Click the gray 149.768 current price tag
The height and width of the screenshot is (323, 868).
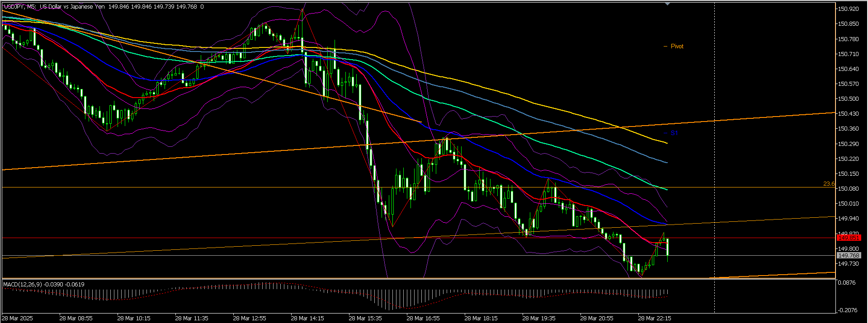[848, 256]
